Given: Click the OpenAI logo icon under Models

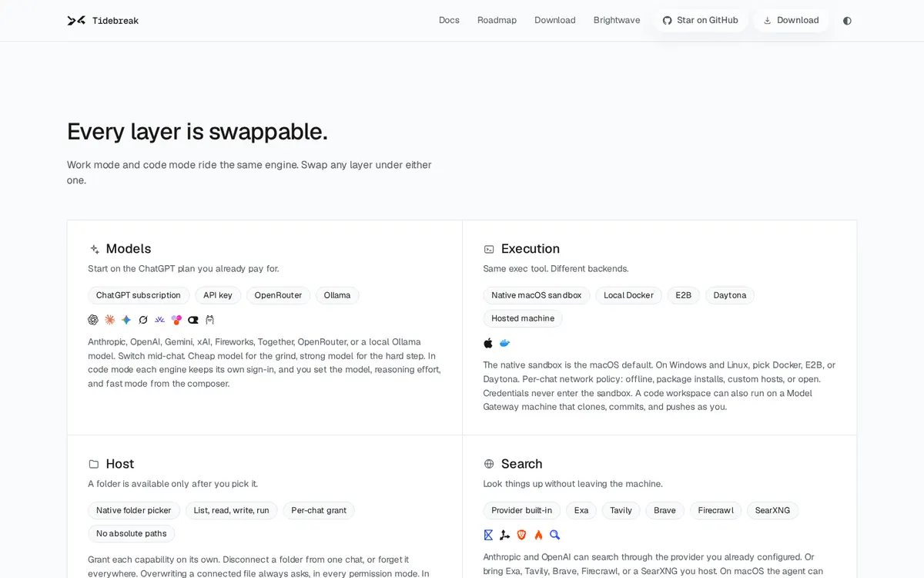Looking at the screenshot, I should (93, 320).
